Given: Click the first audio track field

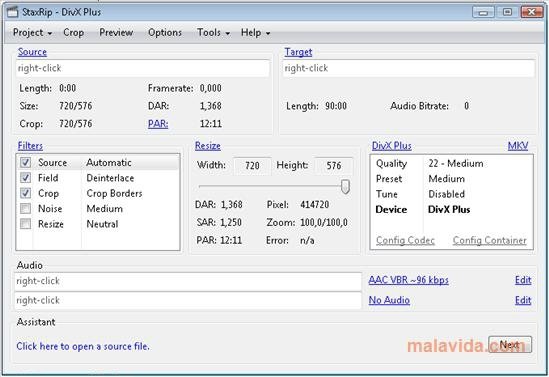Looking at the screenshot, I should pyautogui.click(x=188, y=281).
